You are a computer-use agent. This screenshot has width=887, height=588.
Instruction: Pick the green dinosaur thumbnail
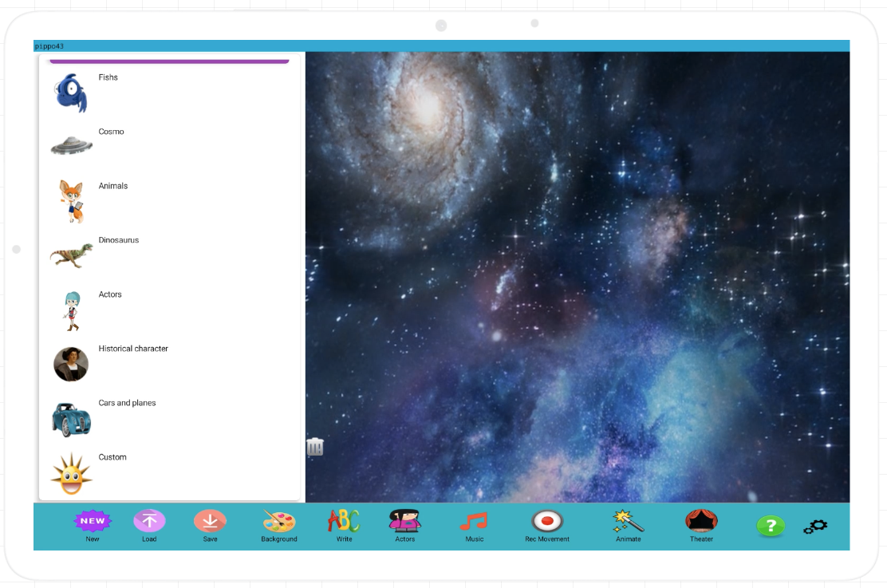tap(71, 255)
